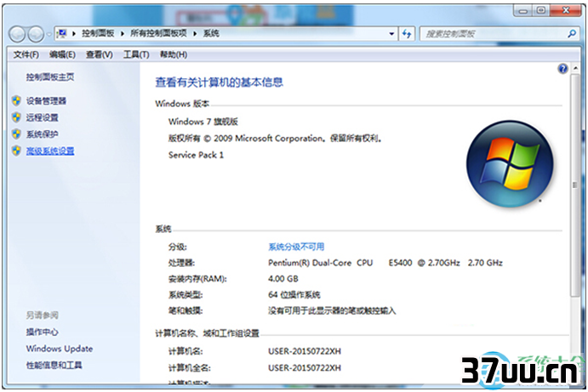Viewport: 588px width, 392px height.
Task: Click the Forward navigation arrow button
Action: tap(36, 35)
